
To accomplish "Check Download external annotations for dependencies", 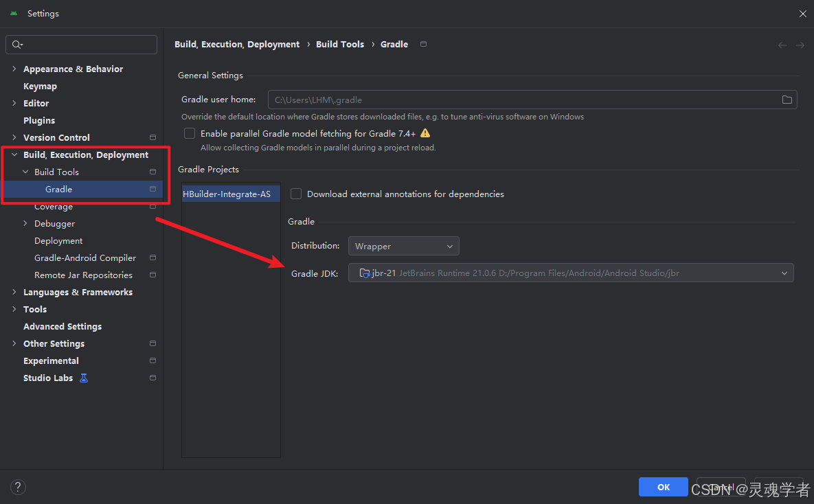I will click(x=296, y=194).
